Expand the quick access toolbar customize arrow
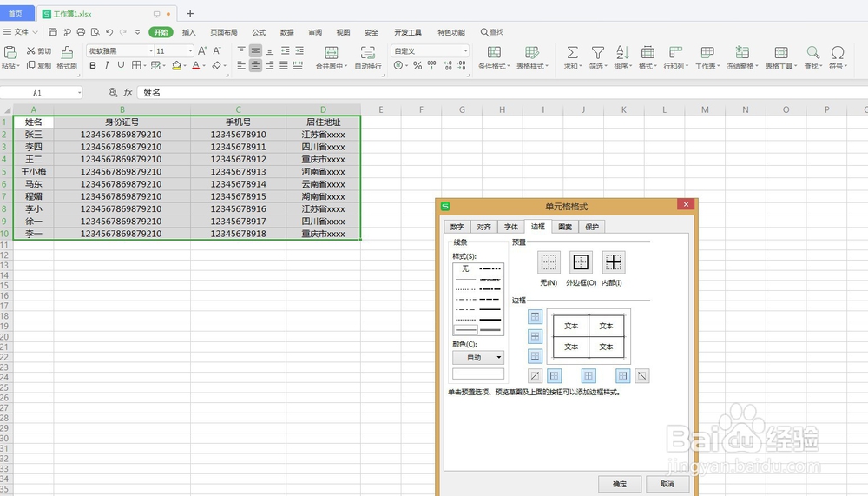 (x=137, y=32)
